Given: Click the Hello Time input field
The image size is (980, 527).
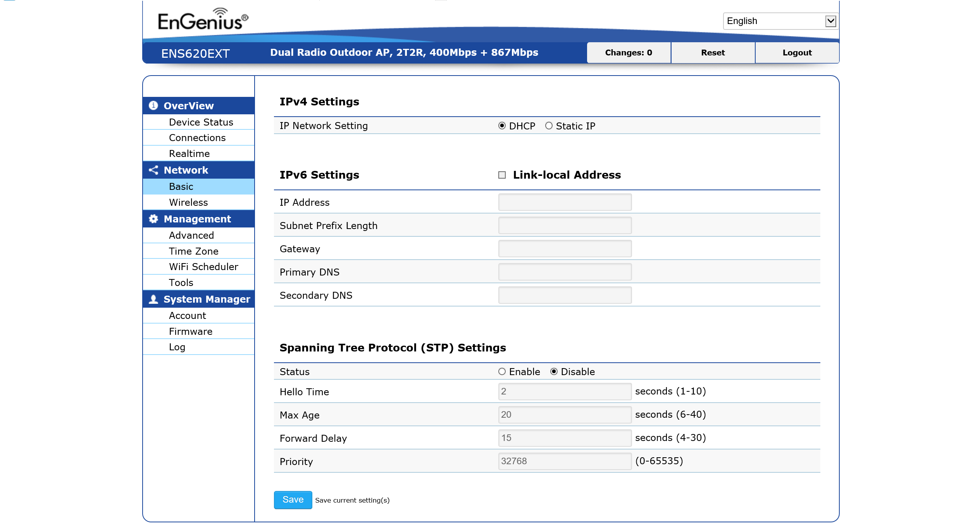Looking at the screenshot, I should (x=565, y=391).
